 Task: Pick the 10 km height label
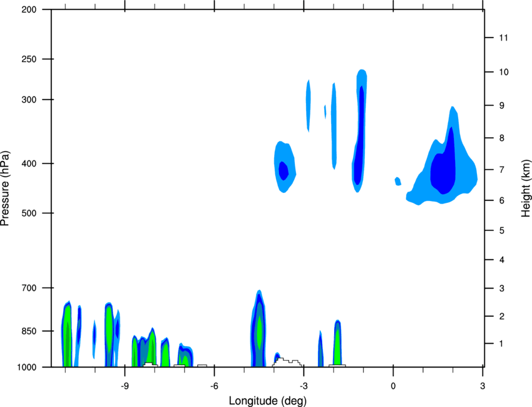(503, 72)
